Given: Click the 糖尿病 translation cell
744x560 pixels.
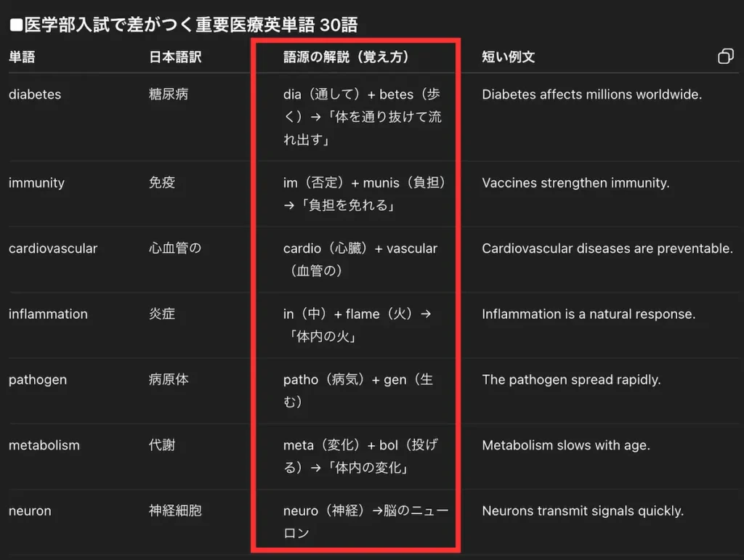Looking at the screenshot, I should [x=168, y=94].
